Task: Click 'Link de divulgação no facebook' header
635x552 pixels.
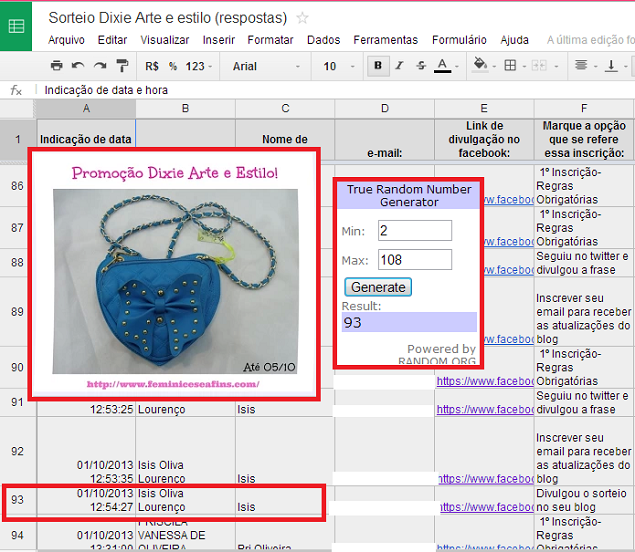Action: [x=484, y=140]
